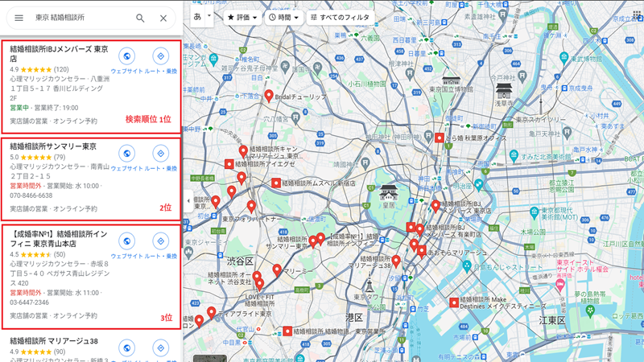Screen dimensions: 644x362
Task: Open website for 結婚相談所IBJメンバーズ 東京店
Action: 127,56
